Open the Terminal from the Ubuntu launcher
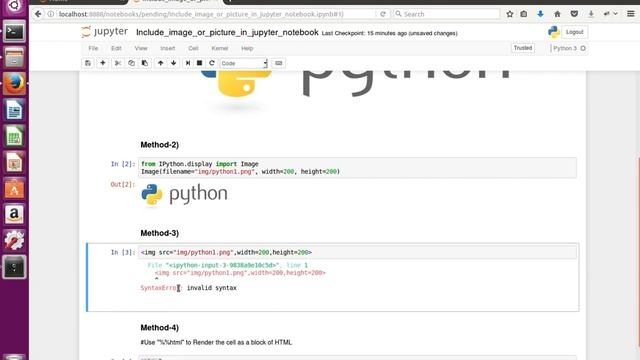 coord(14,31)
